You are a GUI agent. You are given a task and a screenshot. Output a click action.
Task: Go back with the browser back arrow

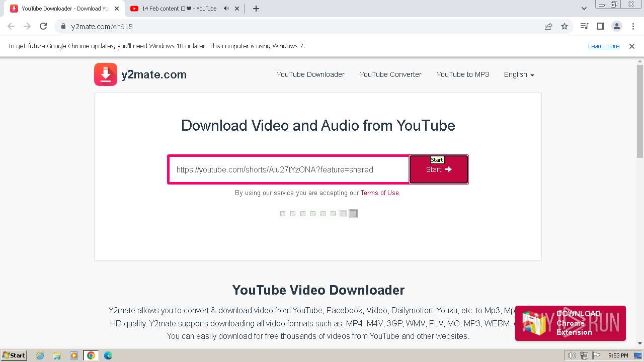[11, 26]
